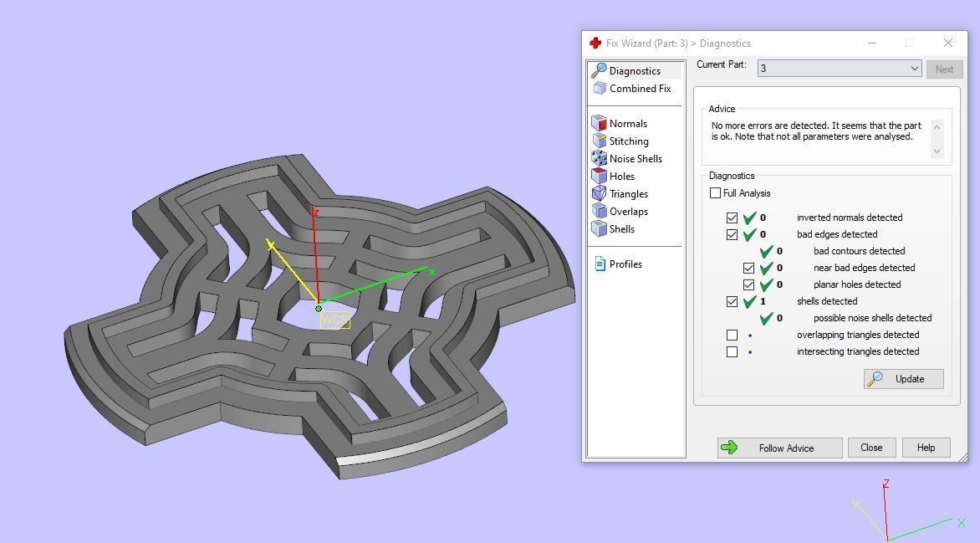Close the Fix Wizard via Close button

pos(871,448)
